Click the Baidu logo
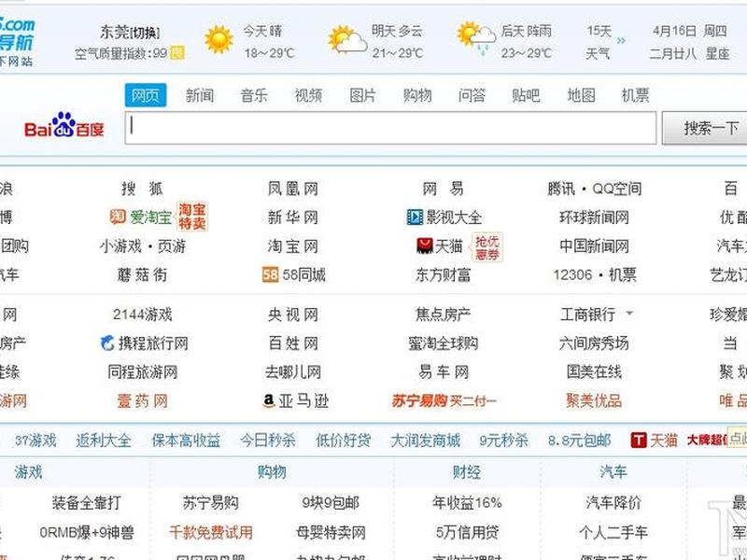This screenshot has width=747, height=560. tap(63, 125)
